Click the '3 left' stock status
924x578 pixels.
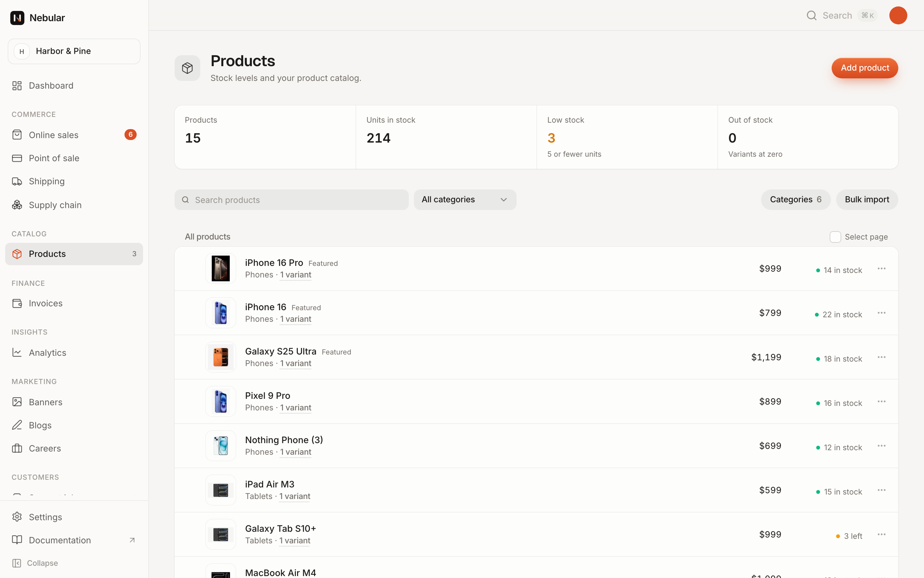(849, 536)
